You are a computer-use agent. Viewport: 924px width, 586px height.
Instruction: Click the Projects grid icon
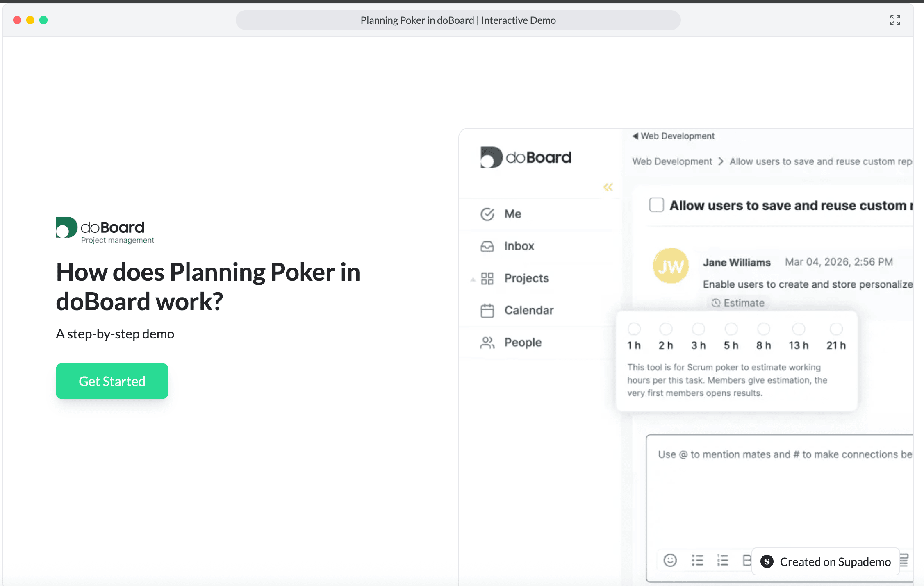487,279
